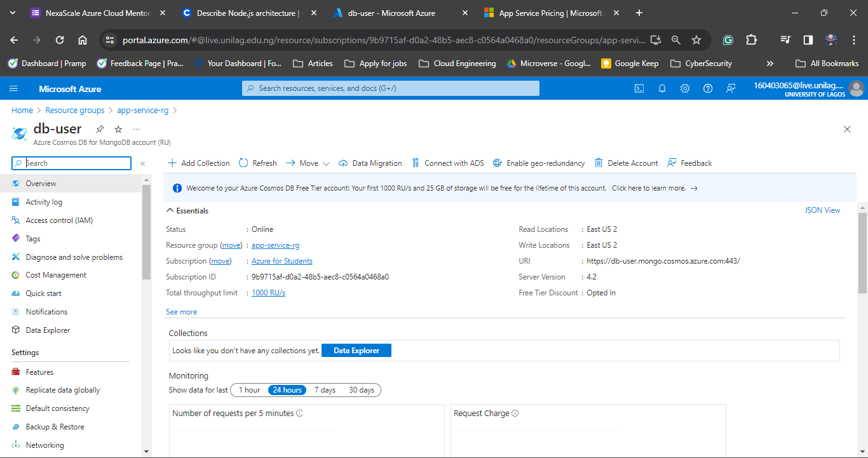Screen dimensions: 868x458
Task: Click Add Collection in the toolbar
Action: tap(199, 163)
